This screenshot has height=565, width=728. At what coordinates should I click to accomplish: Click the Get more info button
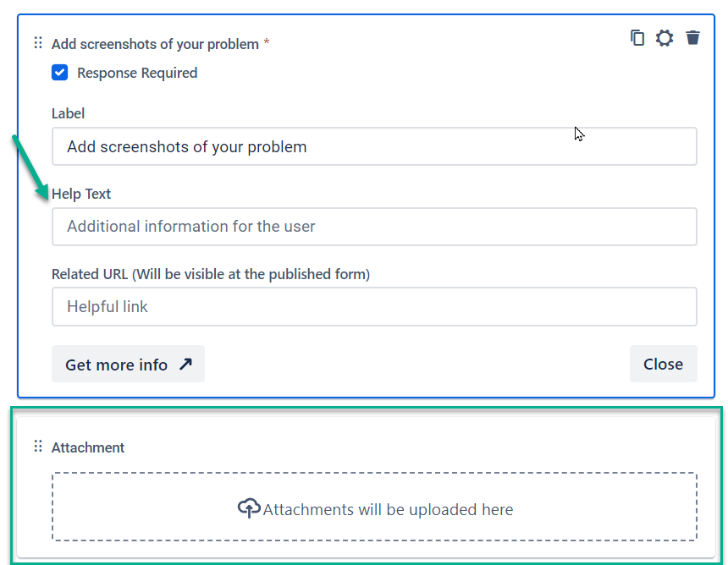coord(128,364)
